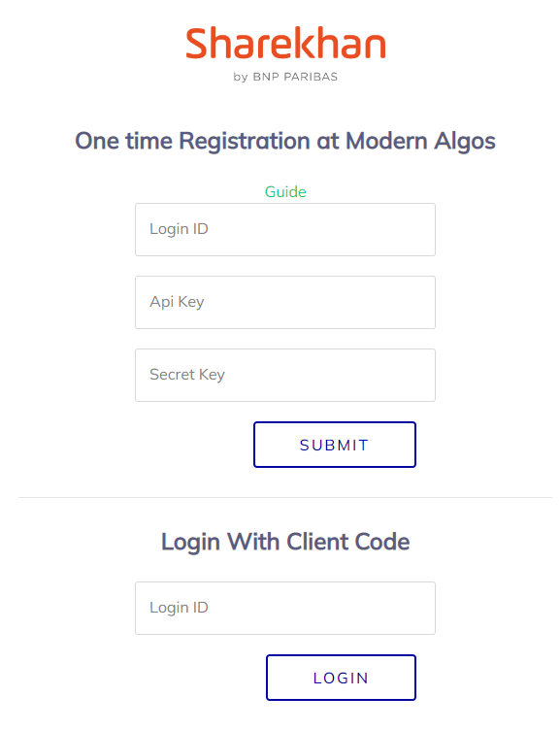Click 'Login ID' placeholder above Api Key
This screenshot has width=560, height=730.
click(179, 229)
